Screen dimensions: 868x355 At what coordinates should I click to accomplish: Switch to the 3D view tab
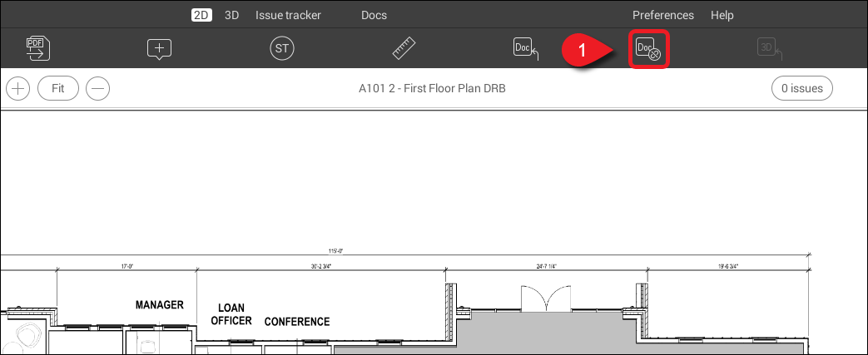pos(232,15)
